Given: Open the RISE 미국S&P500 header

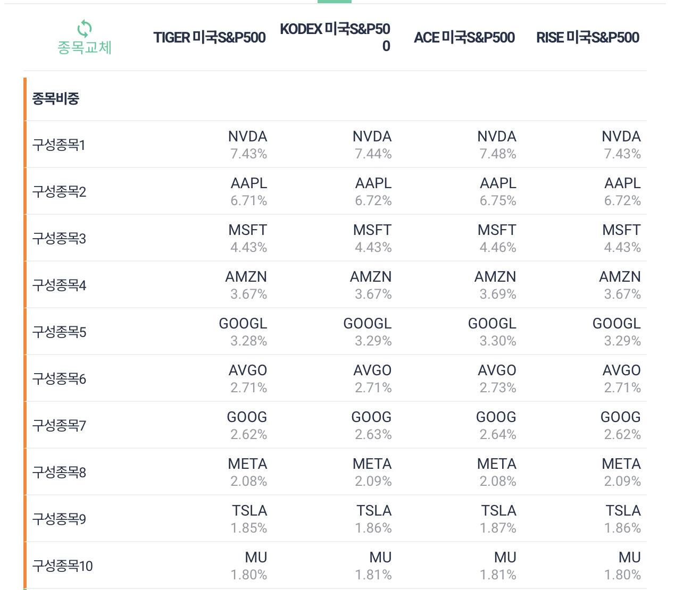Looking at the screenshot, I should pyautogui.click(x=588, y=37).
